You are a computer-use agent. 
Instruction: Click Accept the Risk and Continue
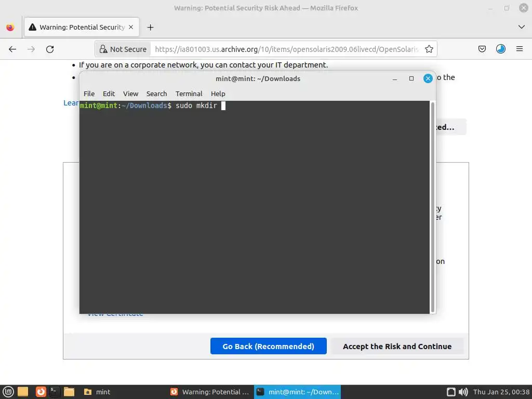(x=397, y=346)
